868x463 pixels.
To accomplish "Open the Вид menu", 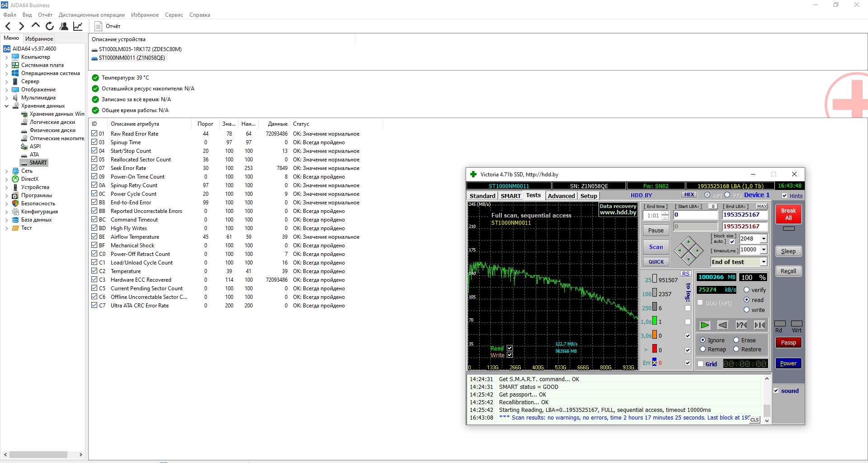I will [27, 15].
